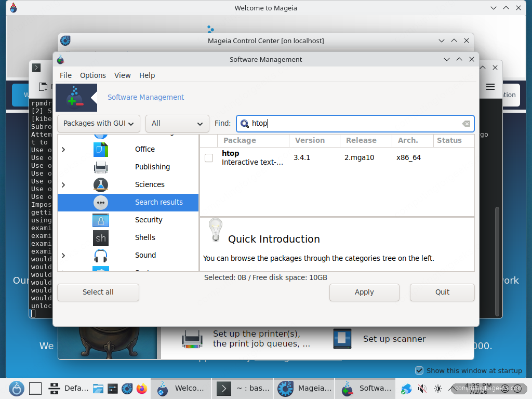The height and width of the screenshot is (399, 532).
Task: Click the Software Management header link
Action: click(146, 97)
